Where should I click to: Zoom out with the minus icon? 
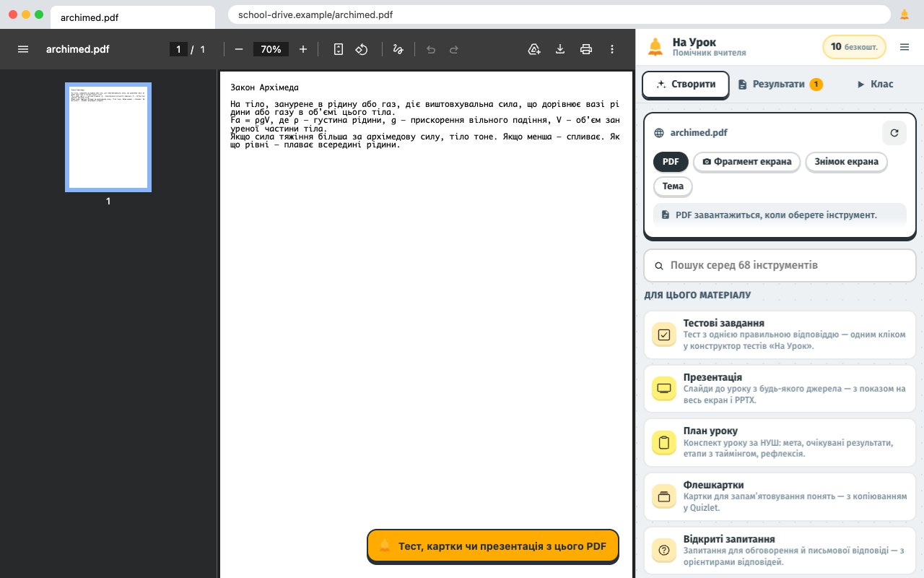pos(239,49)
